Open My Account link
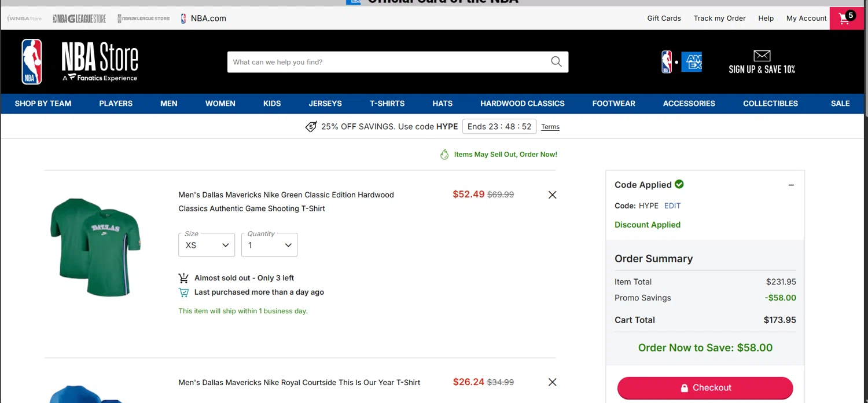Viewport: 868px width, 403px height. [807, 19]
